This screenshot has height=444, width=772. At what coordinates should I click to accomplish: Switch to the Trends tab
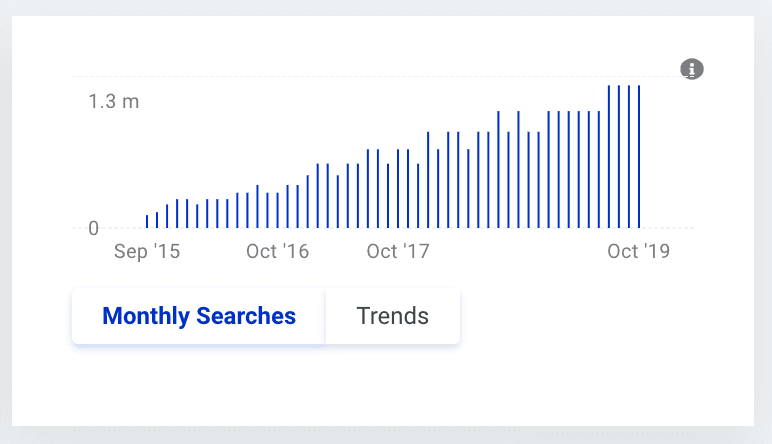tap(392, 317)
